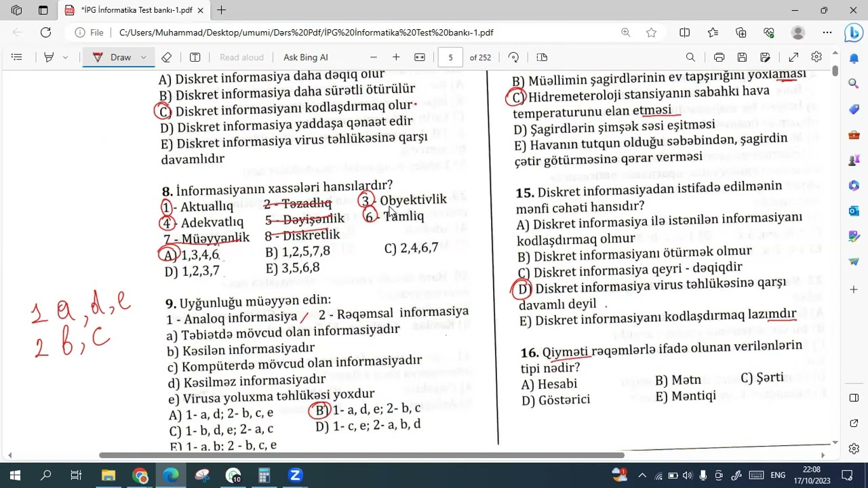Screen dimensions: 868x488
Task: Open Browser essentials
Action: pyautogui.click(x=769, y=33)
